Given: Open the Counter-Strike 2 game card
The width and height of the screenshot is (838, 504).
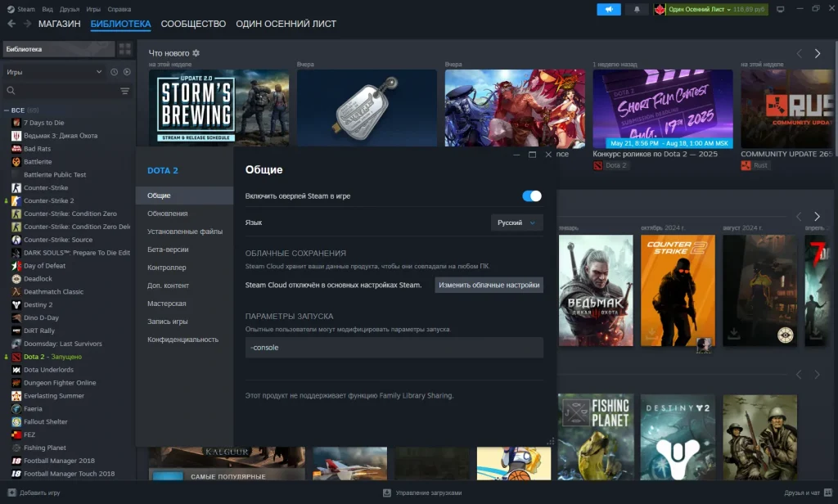Looking at the screenshot, I should (x=678, y=290).
